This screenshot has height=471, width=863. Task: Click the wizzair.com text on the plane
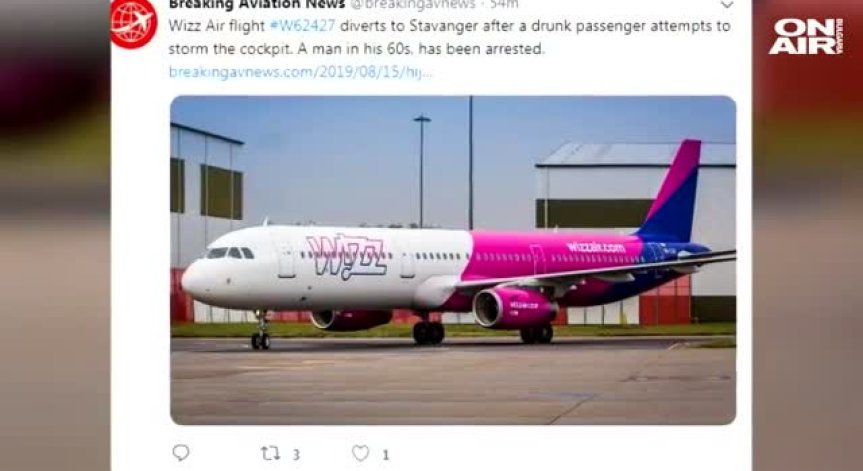[596, 248]
